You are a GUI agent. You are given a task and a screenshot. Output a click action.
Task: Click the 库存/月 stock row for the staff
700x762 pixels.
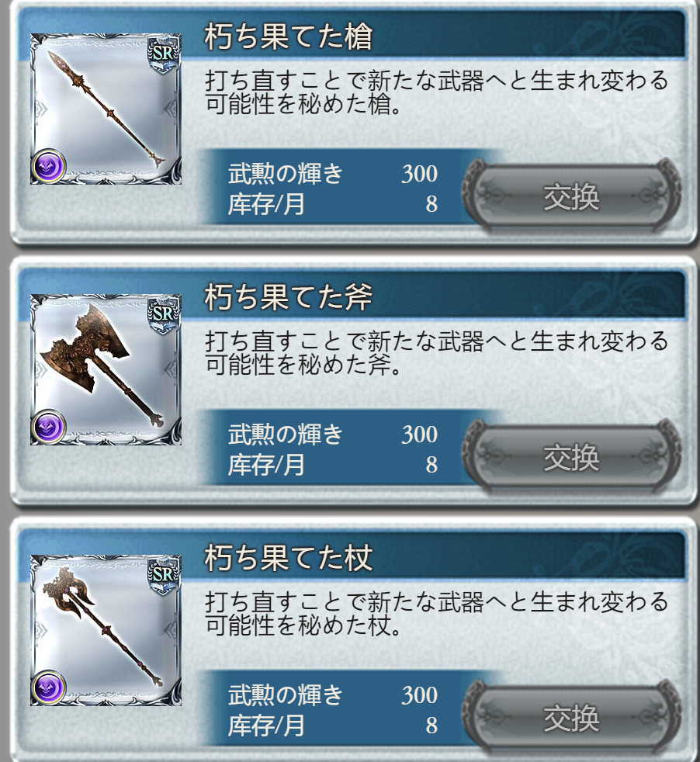[333, 725]
